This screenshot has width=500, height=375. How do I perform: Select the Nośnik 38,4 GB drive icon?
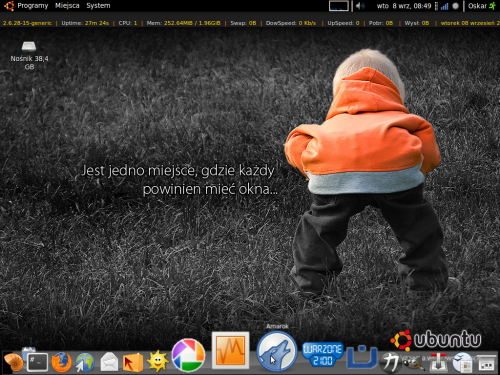pyautogui.click(x=29, y=55)
